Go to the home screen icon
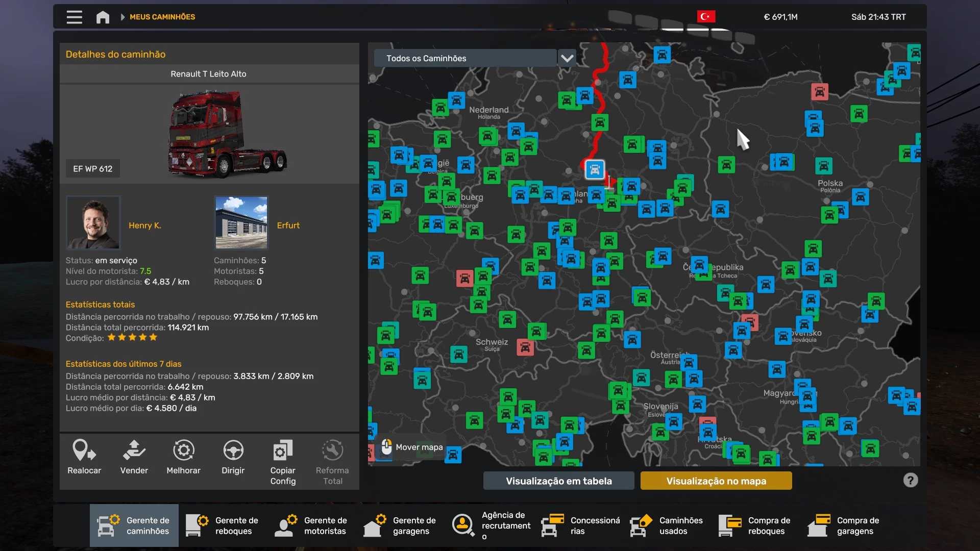 [x=103, y=17]
